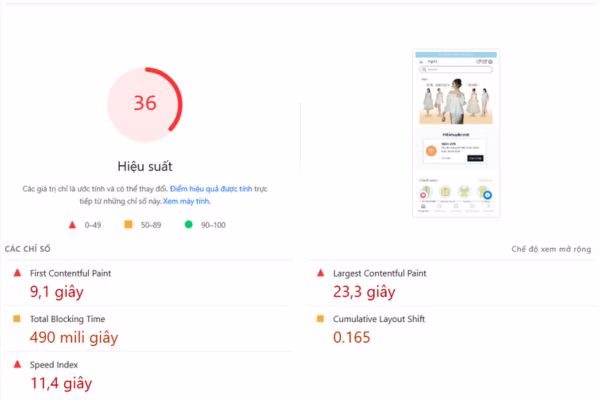Viewport: 600px width, 400px height.
Task: Toggle 'Chế độ xem mở rộng' expanded view
Action: pos(551,249)
